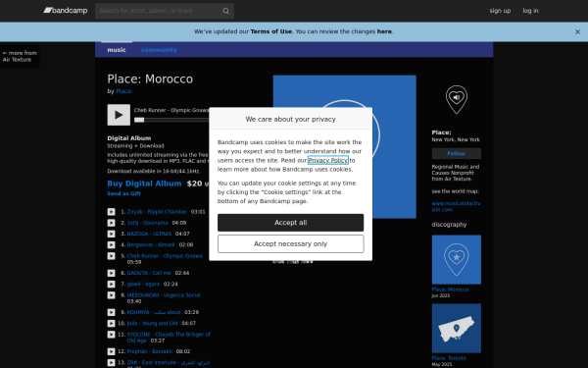Click the discography heading
This screenshot has width=588, height=368.
(x=449, y=225)
